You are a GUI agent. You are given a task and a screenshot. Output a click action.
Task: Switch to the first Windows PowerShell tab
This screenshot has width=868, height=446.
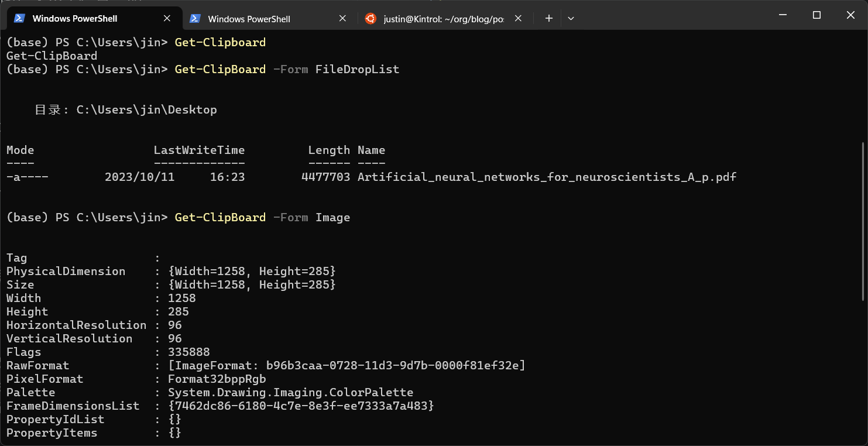coord(94,19)
